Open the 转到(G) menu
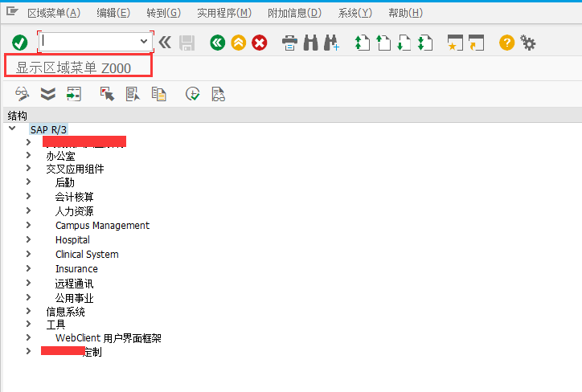Screen dimensions: 582x392 click(163, 13)
